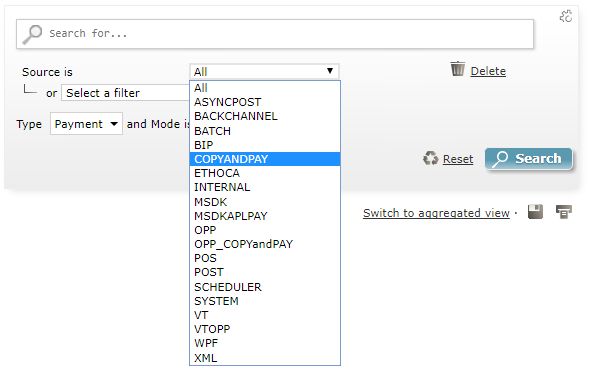Click Switch to aggregated view link
This screenshot has width=596, height=380.
point(436,213)
